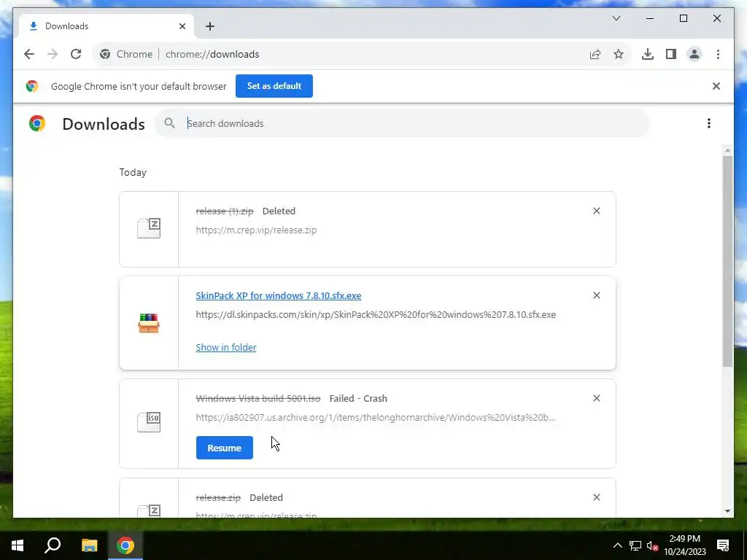Bookmark this tab with star icon
The width and height of the screenshot is (747, 560).
[619, 54]
